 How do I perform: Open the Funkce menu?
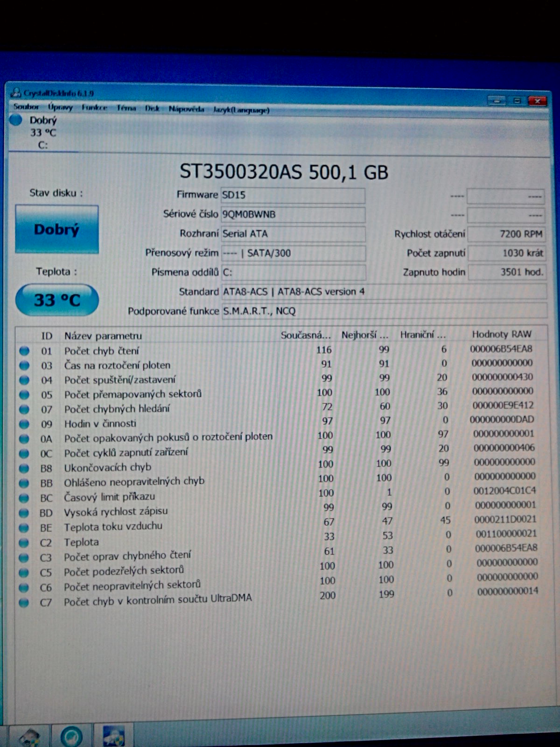click(94, 108)
